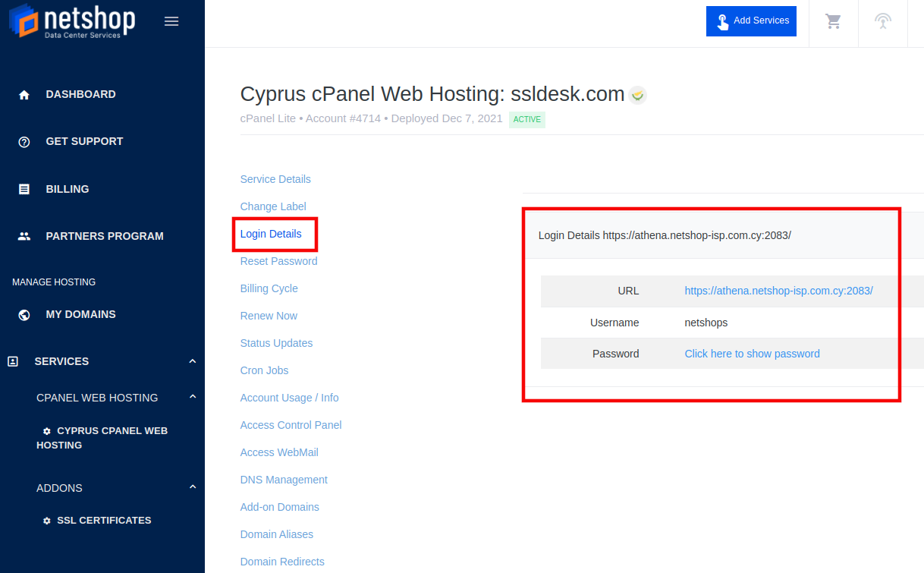Go to Get Support
The height and width of the screenshot is (573, 924).
pyautogui.click(x=84, y=141)
